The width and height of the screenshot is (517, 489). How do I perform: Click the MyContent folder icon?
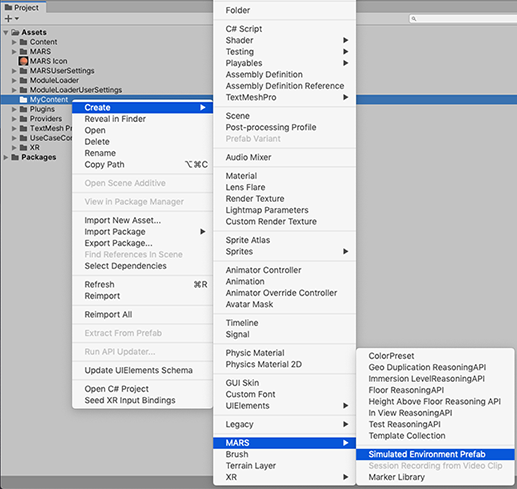coord(23,100)
